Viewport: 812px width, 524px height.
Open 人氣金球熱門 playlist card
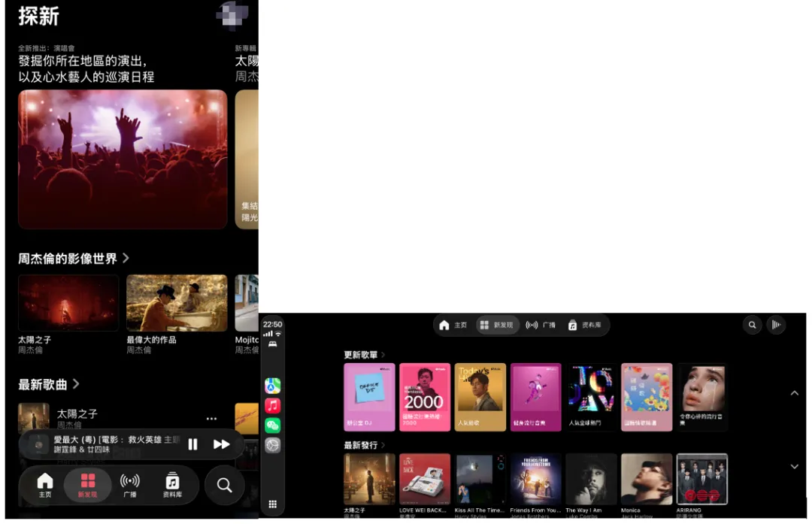pyautogui.click(x=591, y=397)
